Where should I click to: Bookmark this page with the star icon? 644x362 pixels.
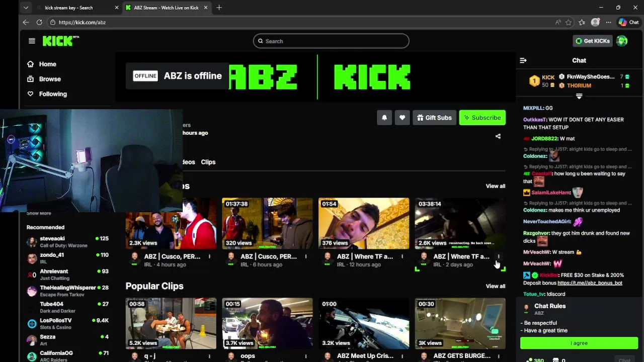coord(569,22)
